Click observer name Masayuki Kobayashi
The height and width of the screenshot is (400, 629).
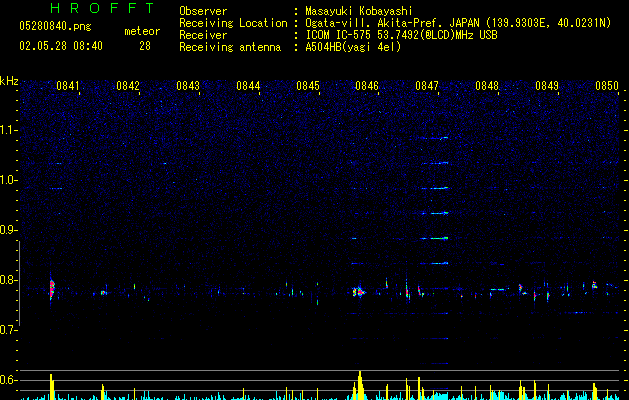(359, 11)
